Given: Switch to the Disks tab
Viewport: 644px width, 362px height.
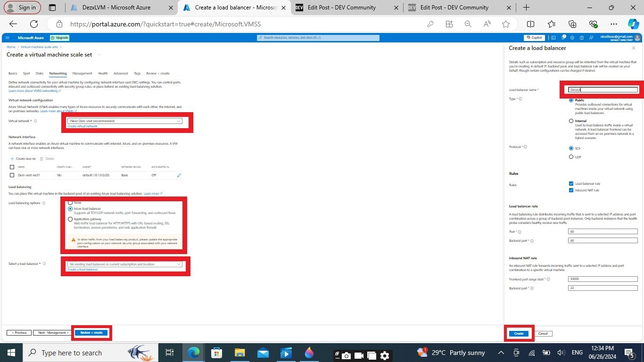Looking at the screenshot, I should [x=40, y=74].
